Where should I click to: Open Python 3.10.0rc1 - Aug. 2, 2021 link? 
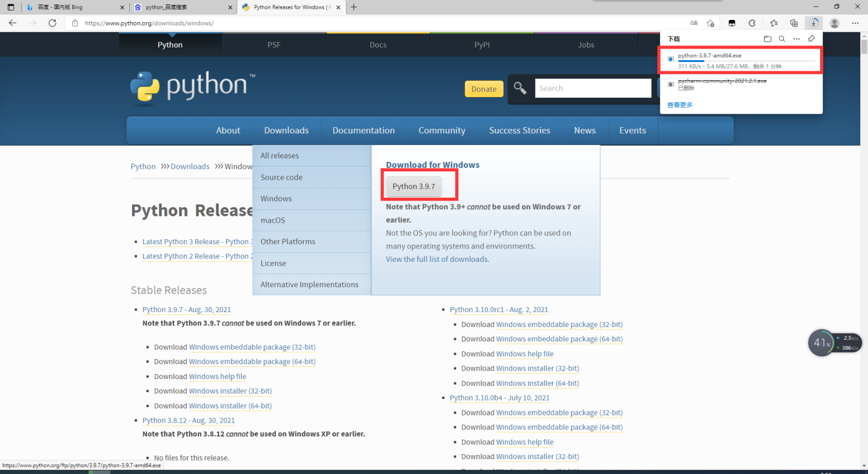[499, 310]
